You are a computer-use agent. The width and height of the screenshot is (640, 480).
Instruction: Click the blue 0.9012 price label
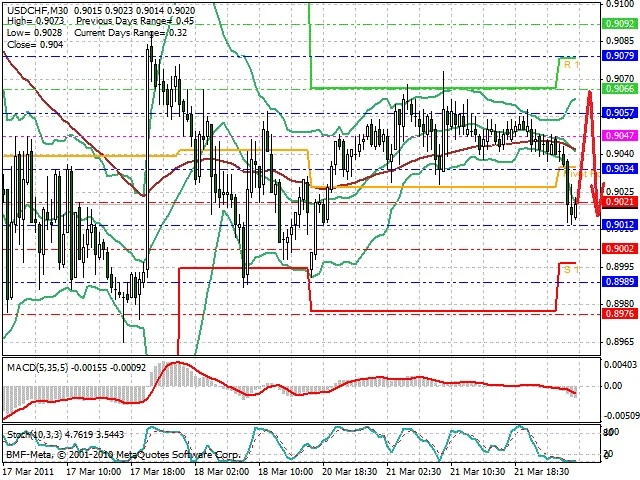coord(620,224)
